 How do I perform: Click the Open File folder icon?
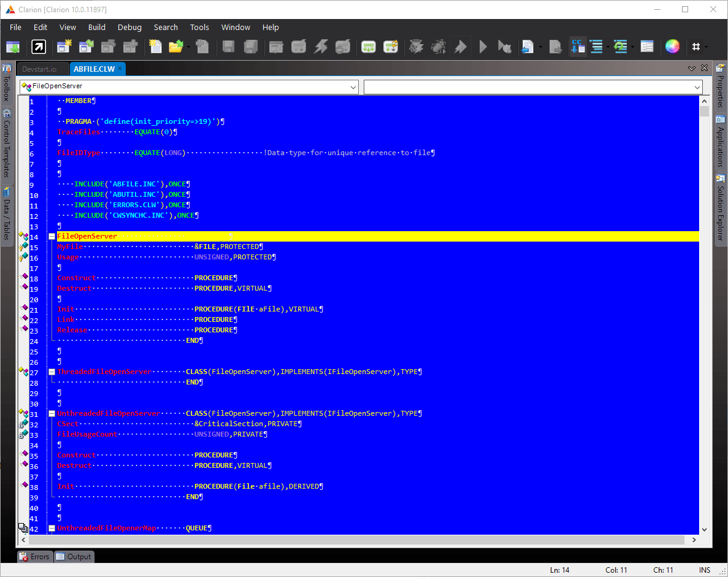[x=176, y=47]
